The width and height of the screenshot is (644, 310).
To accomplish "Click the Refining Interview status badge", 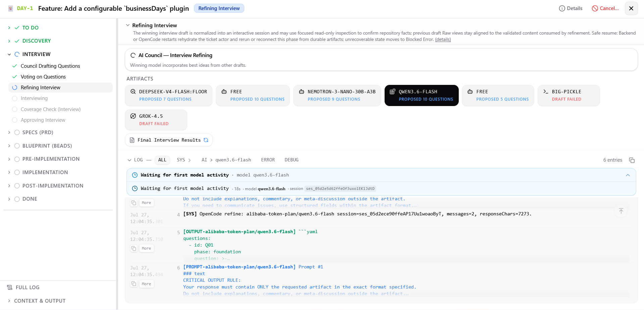I will point(219,8).
